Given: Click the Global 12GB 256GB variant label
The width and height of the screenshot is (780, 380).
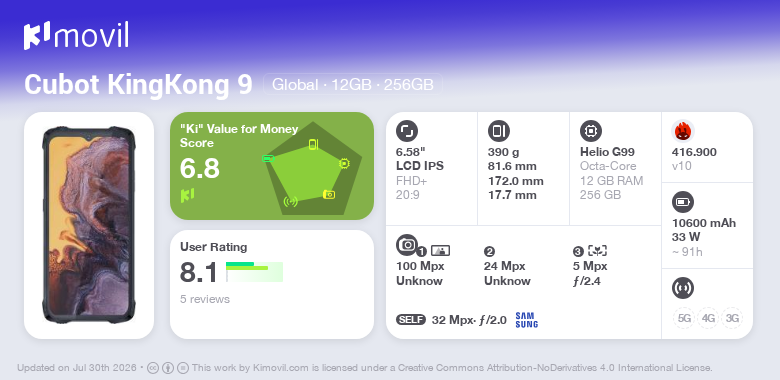Looking at the screenshot, I should tap(353, 85).
